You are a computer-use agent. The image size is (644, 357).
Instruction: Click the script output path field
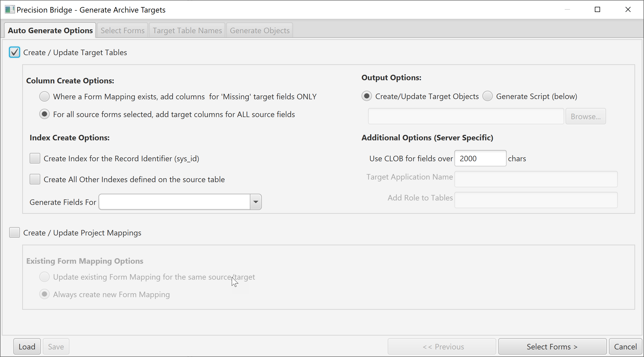466,116
